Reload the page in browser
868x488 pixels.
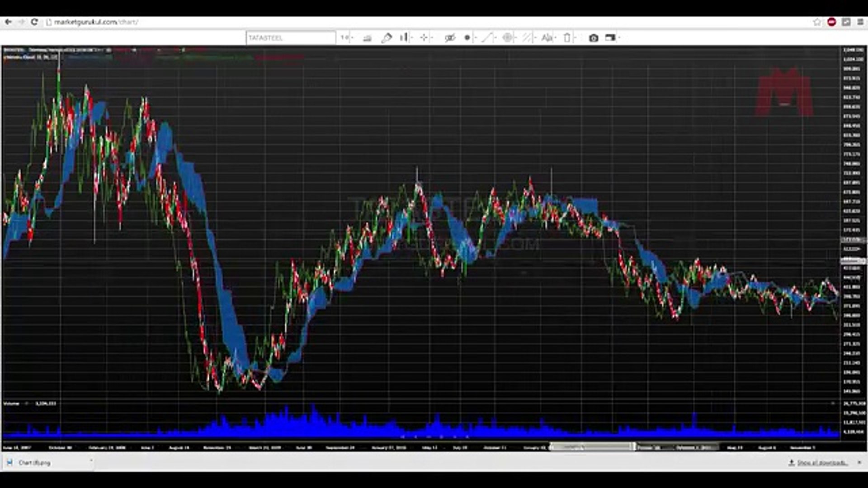[34, 22]
